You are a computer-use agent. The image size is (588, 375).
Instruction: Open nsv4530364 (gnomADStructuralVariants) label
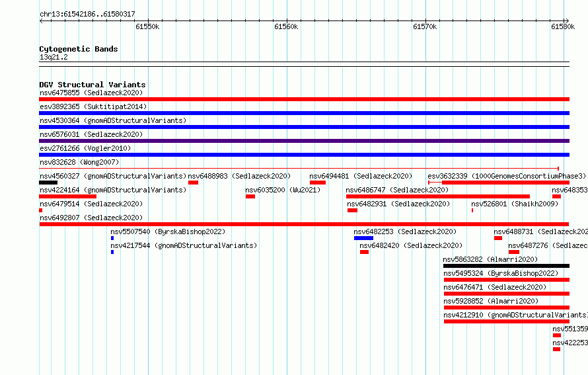point(113,120)
